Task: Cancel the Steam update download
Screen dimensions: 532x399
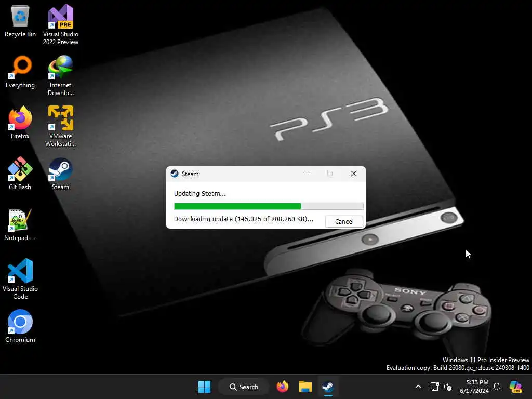Action: pos(344,221)
